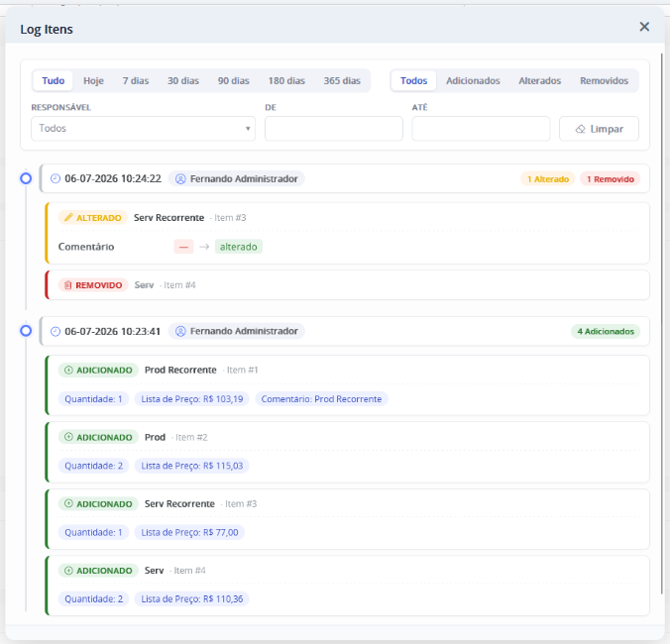Click the eraser icon in Limpar button
The image size is (670, 644).
(580, 129)
